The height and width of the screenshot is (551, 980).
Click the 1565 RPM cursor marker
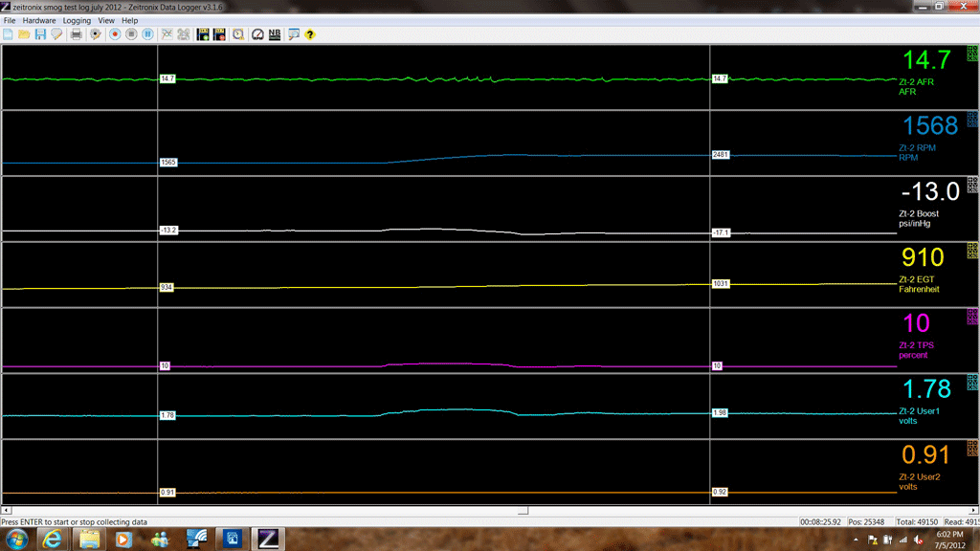[x=168, y=163]
